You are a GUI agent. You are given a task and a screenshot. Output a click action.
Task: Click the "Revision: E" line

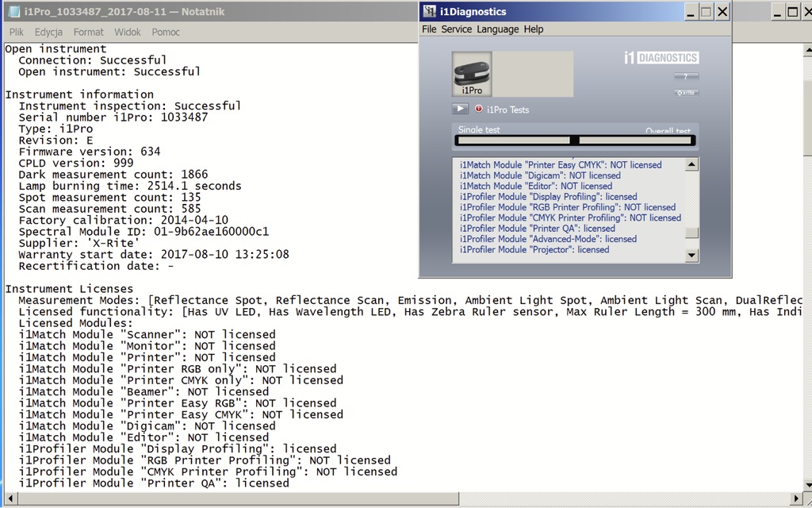tap(56, 140)
